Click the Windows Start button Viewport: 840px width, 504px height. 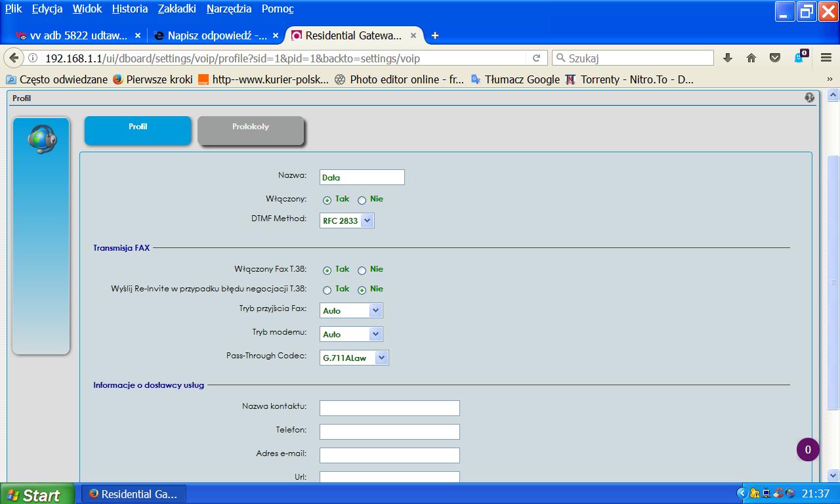coord(33,494)
